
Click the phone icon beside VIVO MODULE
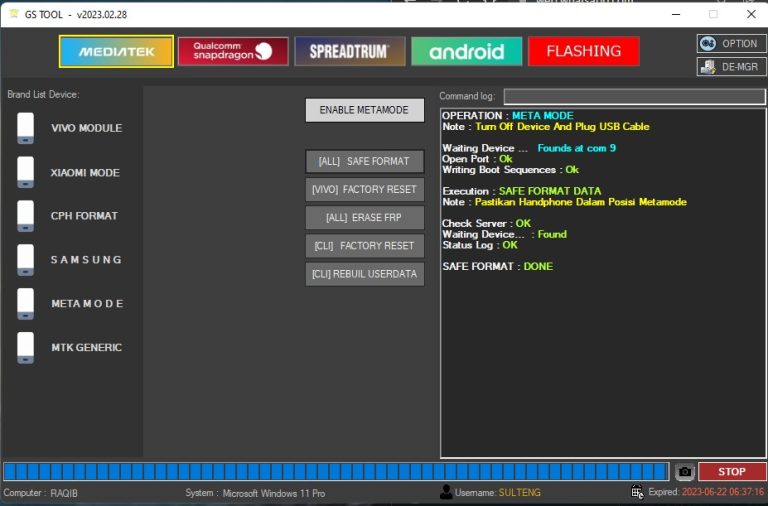pos(25,128)
